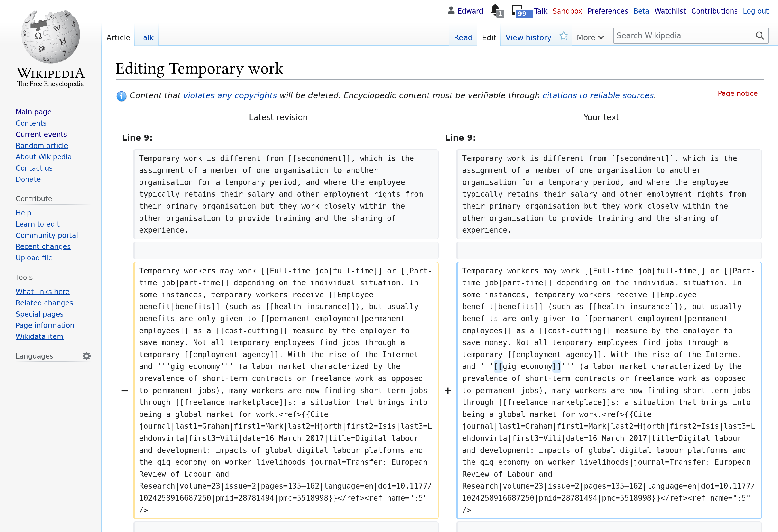This screenshot has height=532, width=778.
Task: Open the Page notice link
Action: (737, 93)
